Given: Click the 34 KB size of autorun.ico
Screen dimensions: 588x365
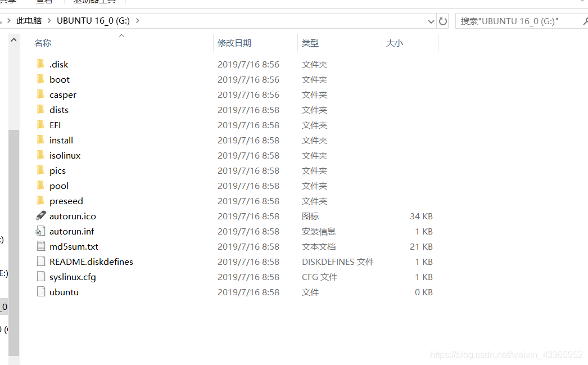Looking at the screenshot, I should point(421,216).
